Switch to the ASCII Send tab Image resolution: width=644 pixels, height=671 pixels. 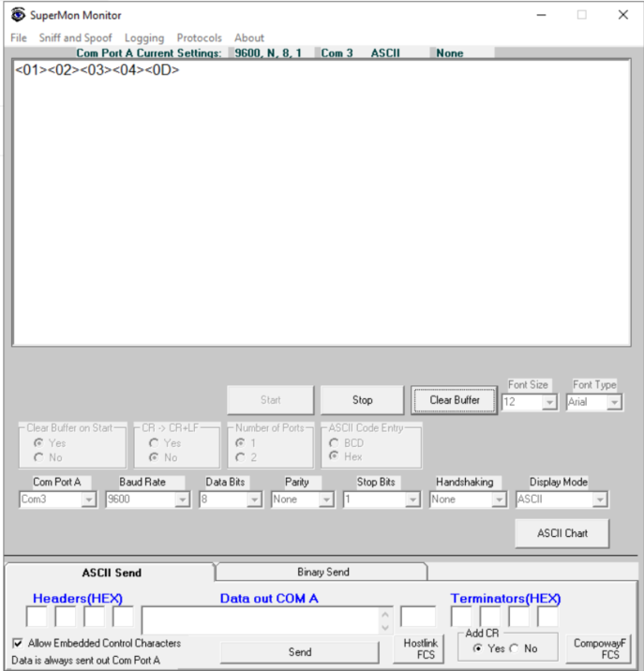click(112, 573)
